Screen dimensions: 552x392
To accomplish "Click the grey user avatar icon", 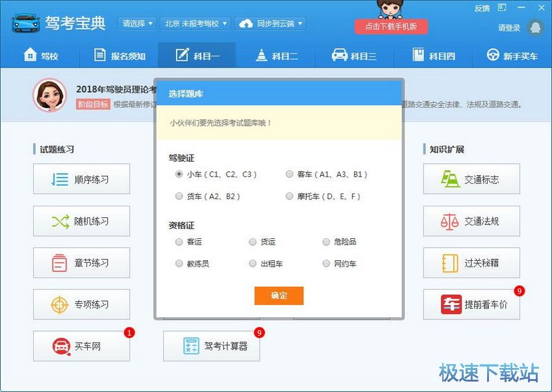I will (536, 27).
